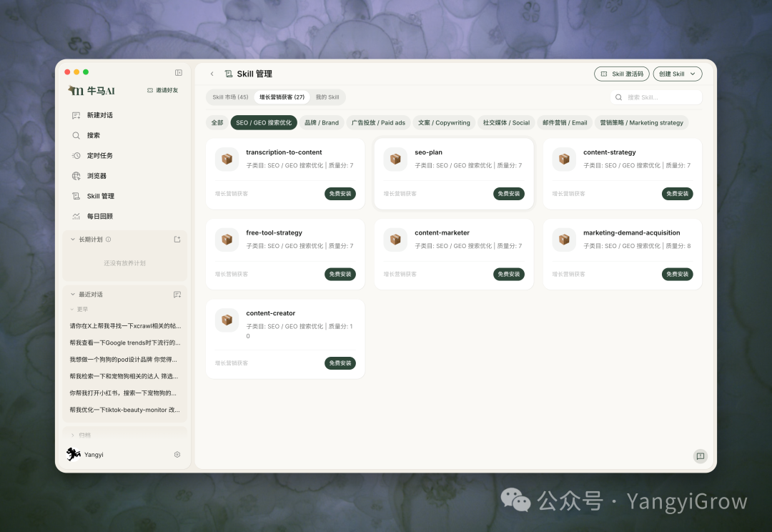Image resolution: width=772 pixels, height=532 pixels.
Task: Click the Skill 激活码 button
Action: (x=622, y=74)
